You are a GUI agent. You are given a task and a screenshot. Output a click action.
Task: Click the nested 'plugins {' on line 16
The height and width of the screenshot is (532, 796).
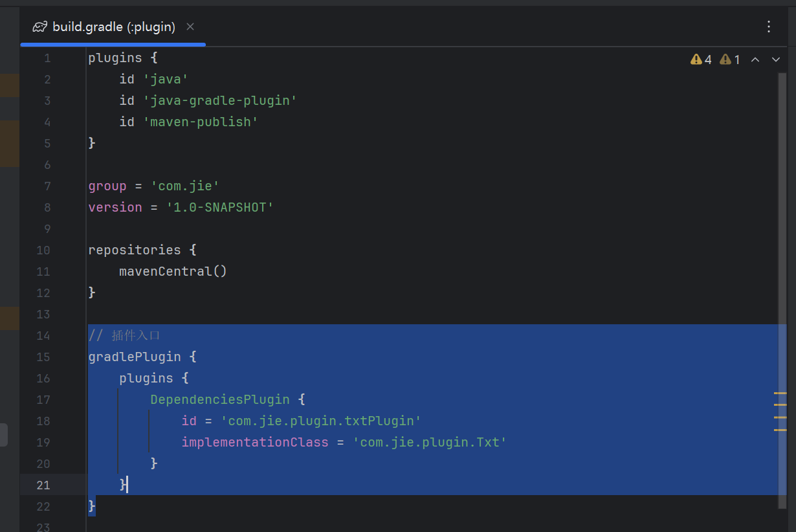coord(154,378)
